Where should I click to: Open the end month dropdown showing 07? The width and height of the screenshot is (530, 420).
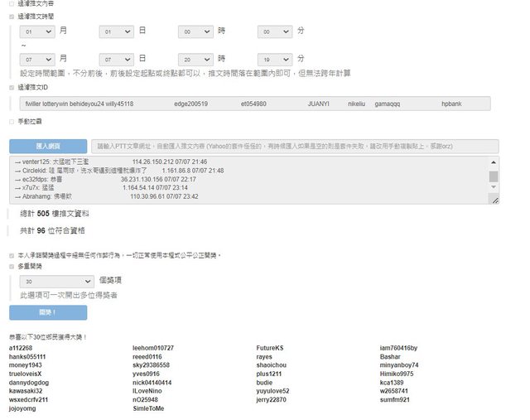point(37,60)
